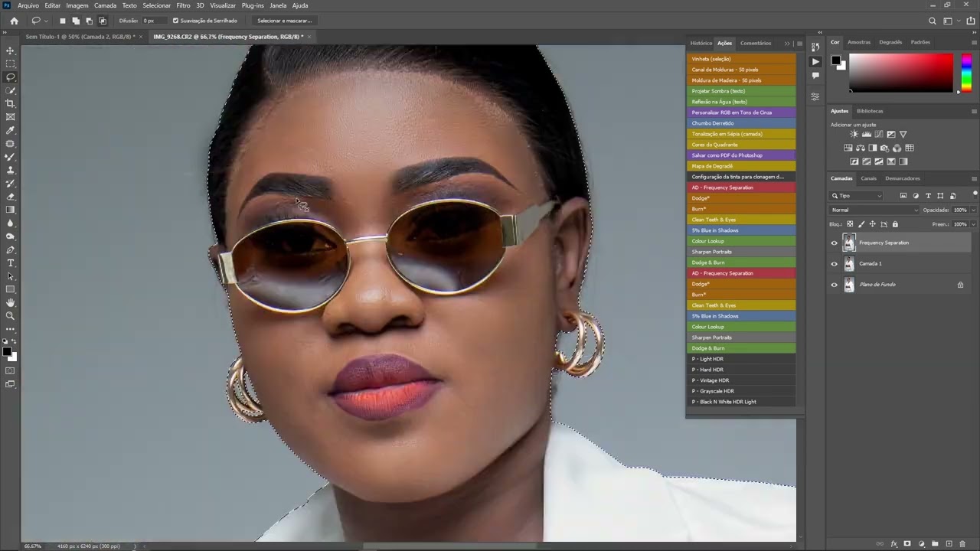Viewport: 980px width, 551px height.
Task: Open the Camadas panel options menu
Action: 974,178
